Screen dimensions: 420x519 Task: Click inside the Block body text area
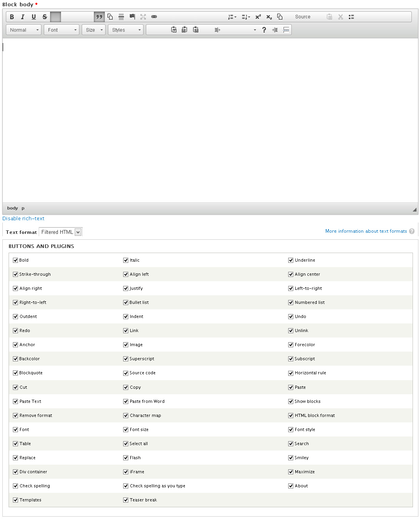[x=210, y=120]
